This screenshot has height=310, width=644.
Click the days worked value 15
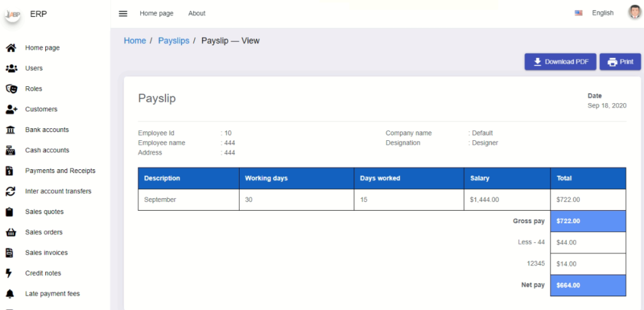click(364, 200)
